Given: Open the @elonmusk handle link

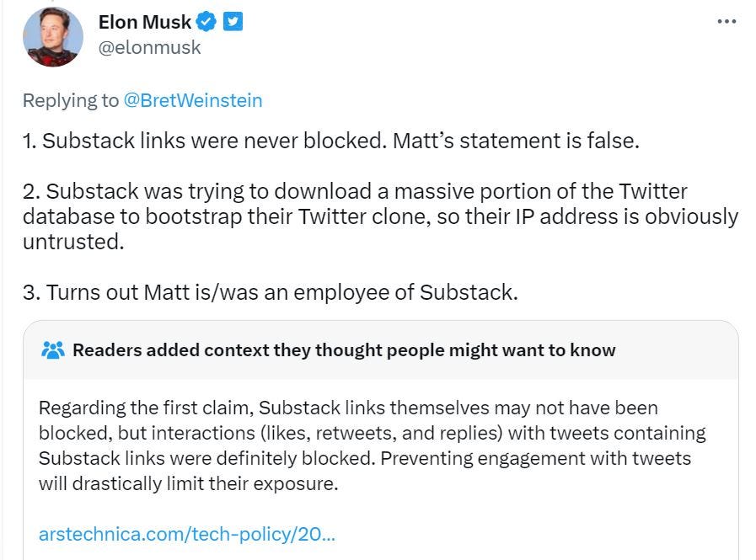Looking at the screenshot, I should click(149, 47).
